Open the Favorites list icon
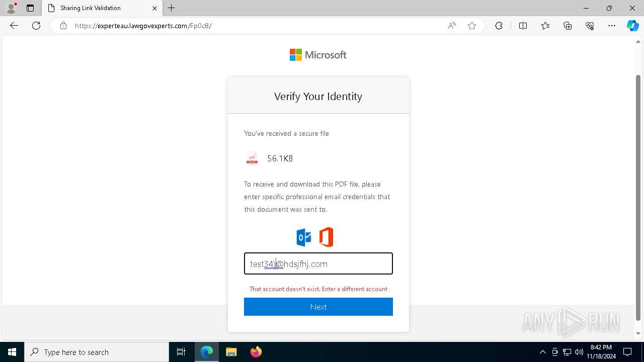 (545, 26)
